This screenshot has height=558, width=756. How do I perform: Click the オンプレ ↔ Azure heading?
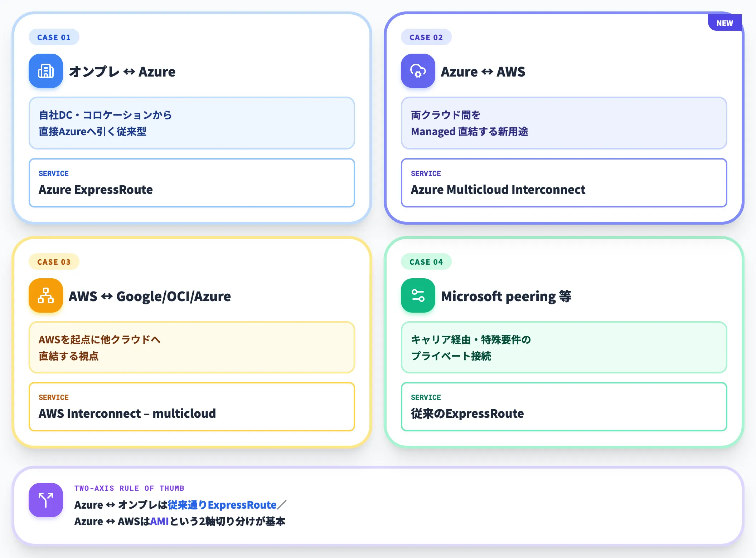click(122, 72)
